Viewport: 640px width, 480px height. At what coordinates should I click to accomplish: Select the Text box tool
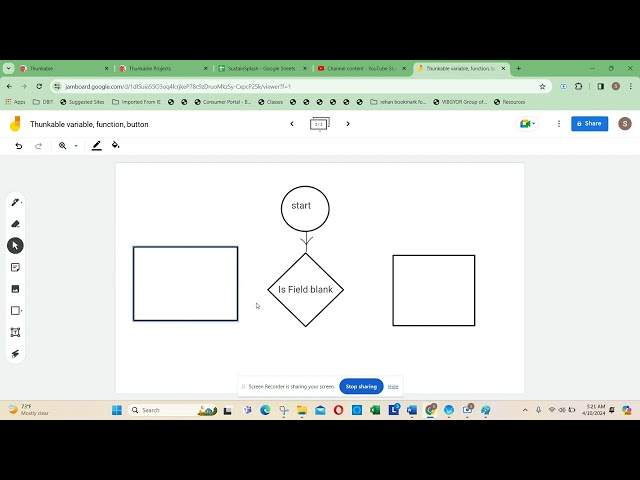point(16,332)
